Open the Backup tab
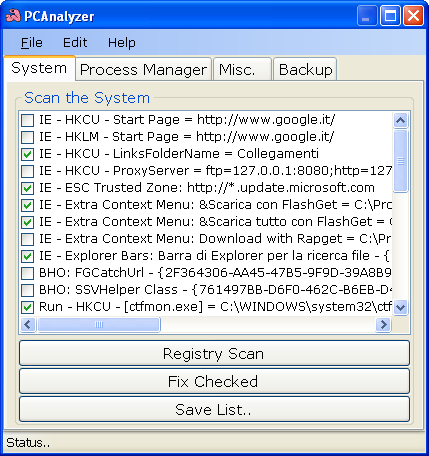 pyautogui.click(x=305, y=70)
